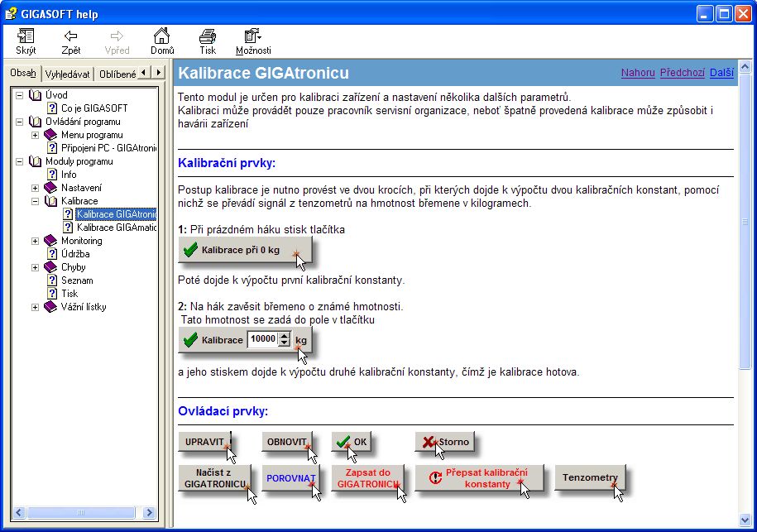Switch to the Oblíbené tab

(x=117, y=74)
